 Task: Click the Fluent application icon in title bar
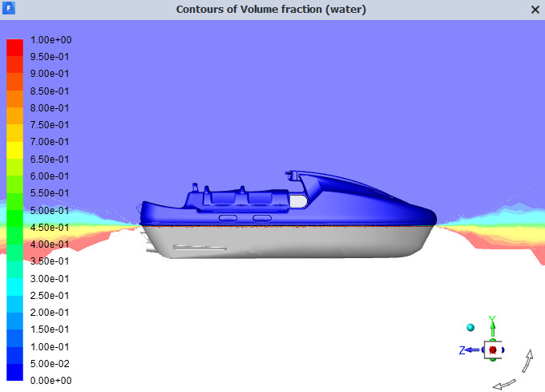click(x=9, y=8)
